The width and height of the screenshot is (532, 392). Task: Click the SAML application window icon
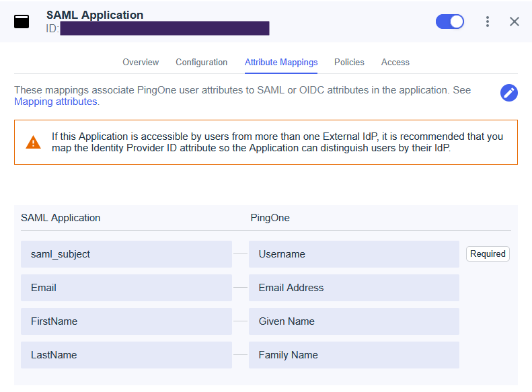pyautogui.click(x=22, y=22)
